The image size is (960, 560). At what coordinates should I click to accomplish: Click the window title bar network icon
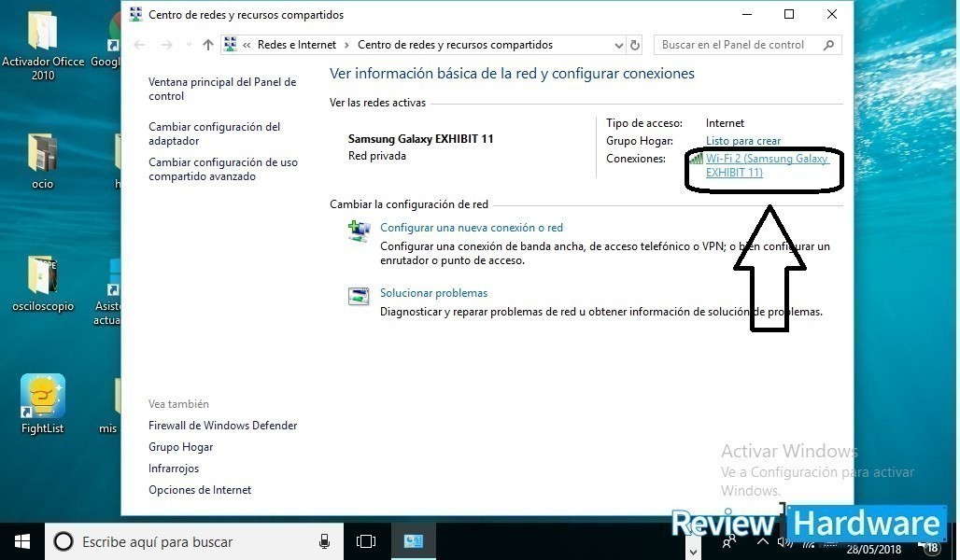[x=136, y=14]
